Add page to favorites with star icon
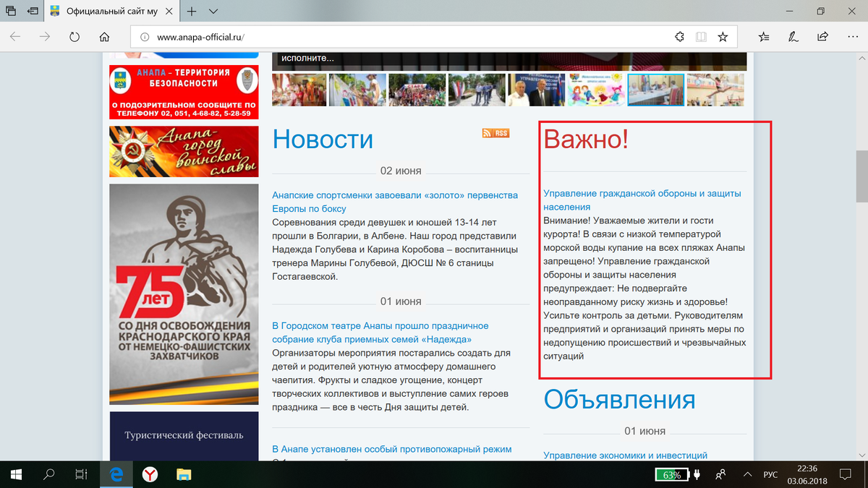868x488 pixels. pos(722,37)
